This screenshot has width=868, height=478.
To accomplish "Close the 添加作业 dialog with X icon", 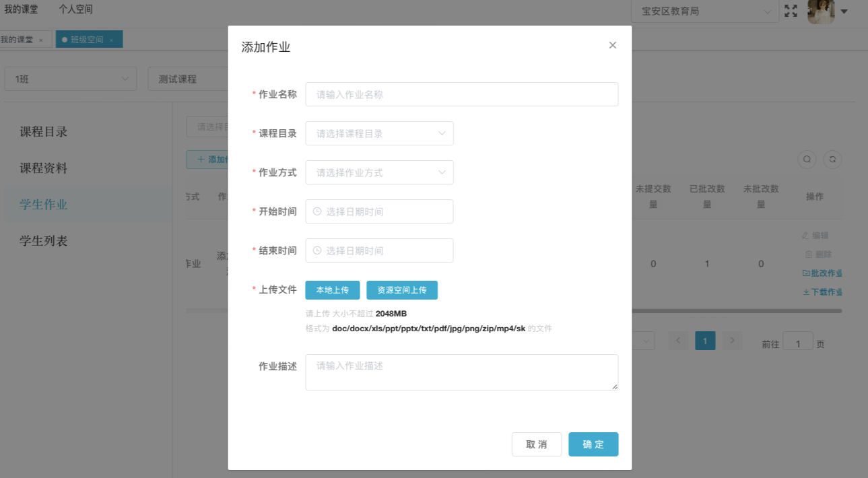I will [x=612, y=45].
